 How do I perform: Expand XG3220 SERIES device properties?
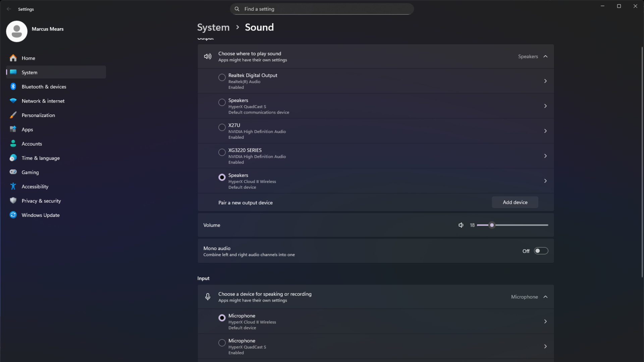tap(545, 156)
